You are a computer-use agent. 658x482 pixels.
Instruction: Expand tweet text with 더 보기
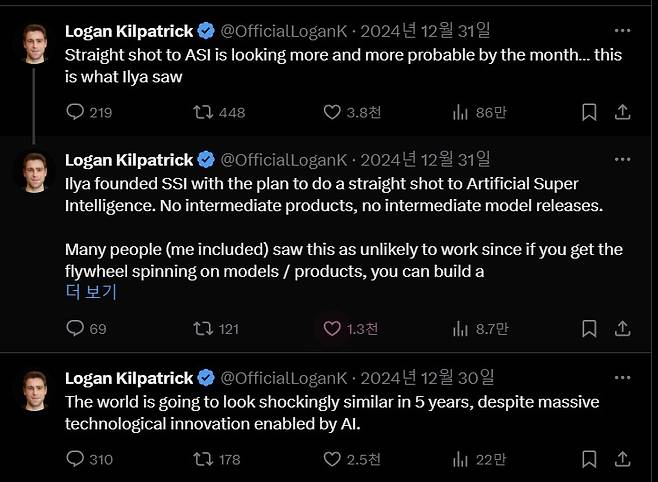click(x=90, y=292)
